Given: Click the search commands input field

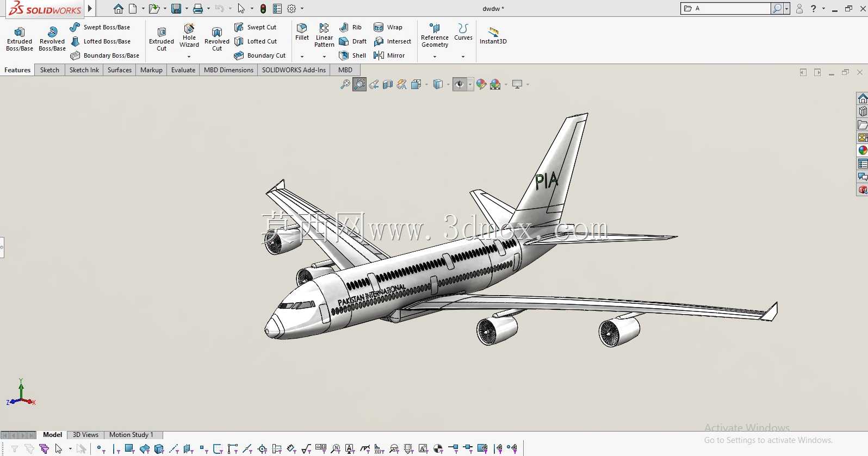Looking at the screenshot, I should (726, 9).
